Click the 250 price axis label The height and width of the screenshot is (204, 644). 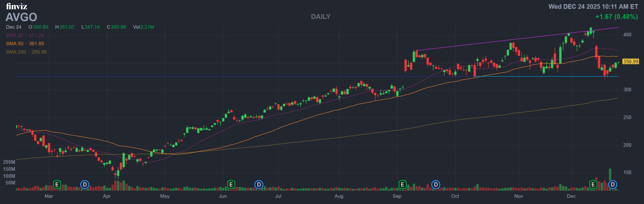pyautogui.click(x=627, y=117)
